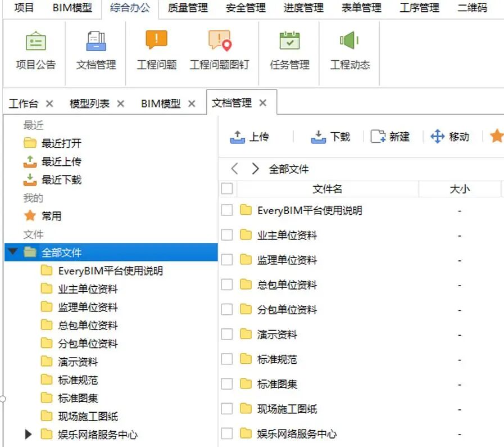Expand the 娱乐网络服务中心 tree node
The image size is (504, 447).
tap(28, 434)
